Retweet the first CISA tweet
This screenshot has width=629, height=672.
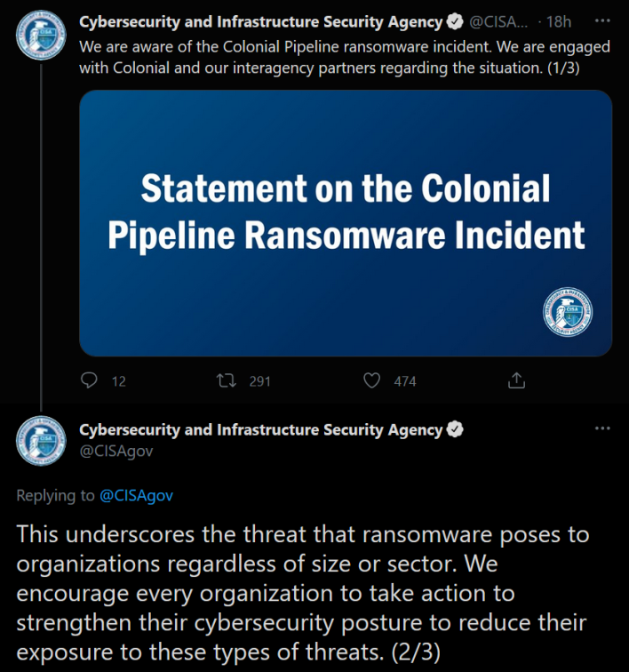(x=227, y=380)
